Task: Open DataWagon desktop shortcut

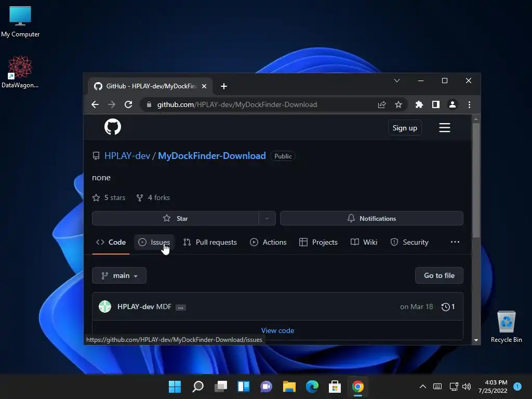Action: coord(20,72)
